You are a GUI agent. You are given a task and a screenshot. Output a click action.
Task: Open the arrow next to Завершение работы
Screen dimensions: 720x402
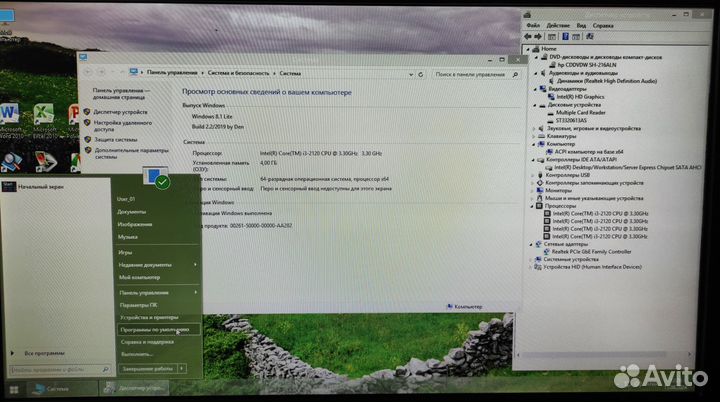point(182,368)
